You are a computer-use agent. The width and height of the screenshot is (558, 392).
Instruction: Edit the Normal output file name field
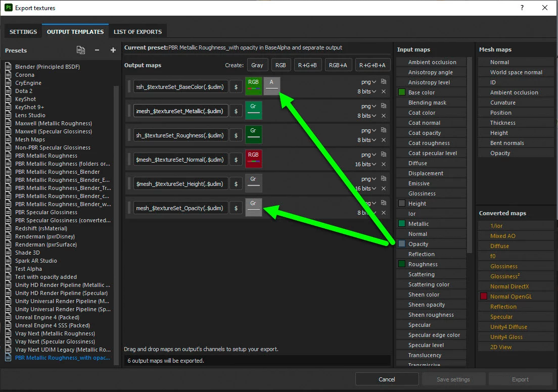[x=181, y=160]
